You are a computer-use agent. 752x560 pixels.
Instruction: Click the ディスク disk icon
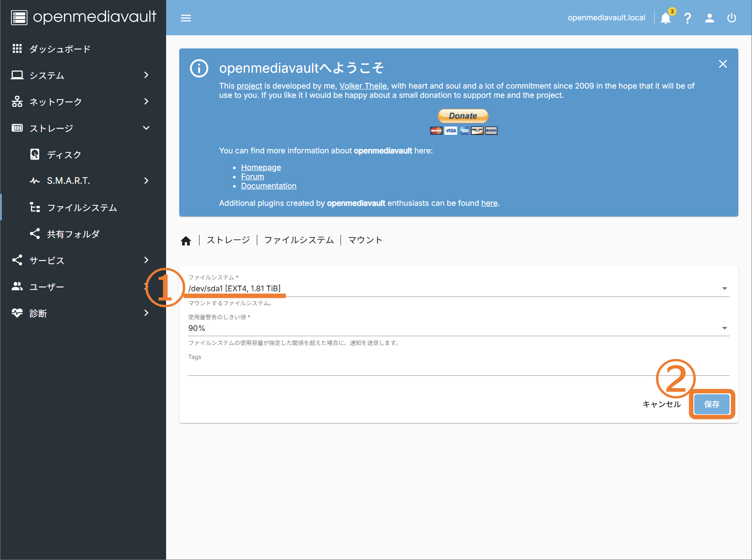coord(35,154)
